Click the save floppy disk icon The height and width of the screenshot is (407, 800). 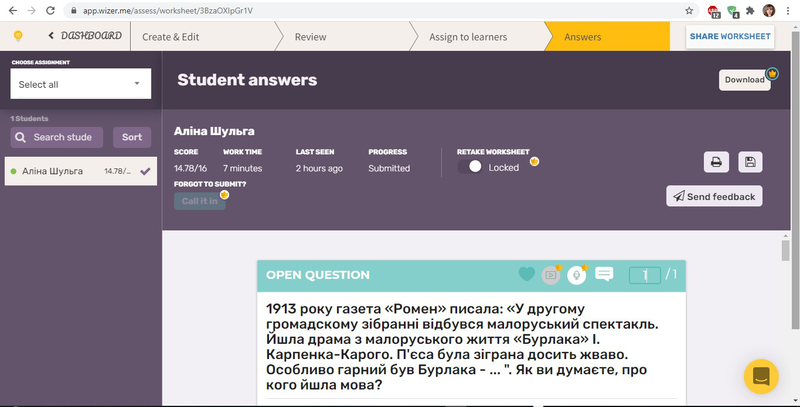750,162
